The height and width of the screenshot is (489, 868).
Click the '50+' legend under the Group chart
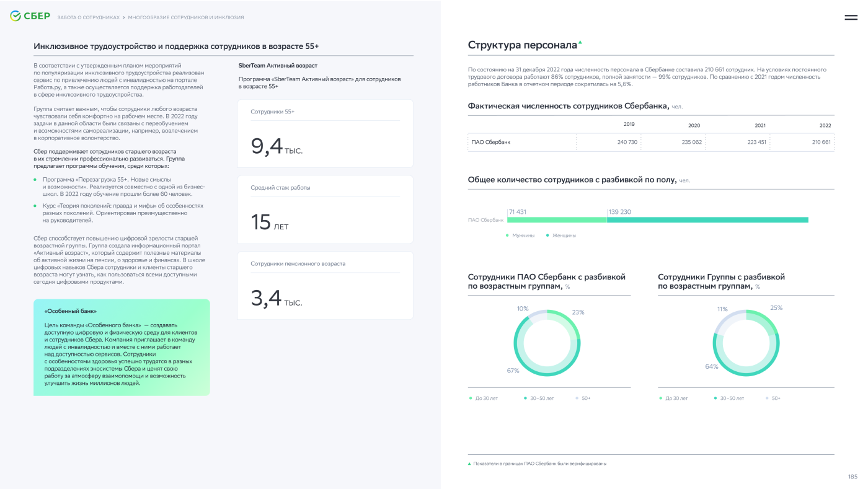pyautogui.click(x=773, y=398)
